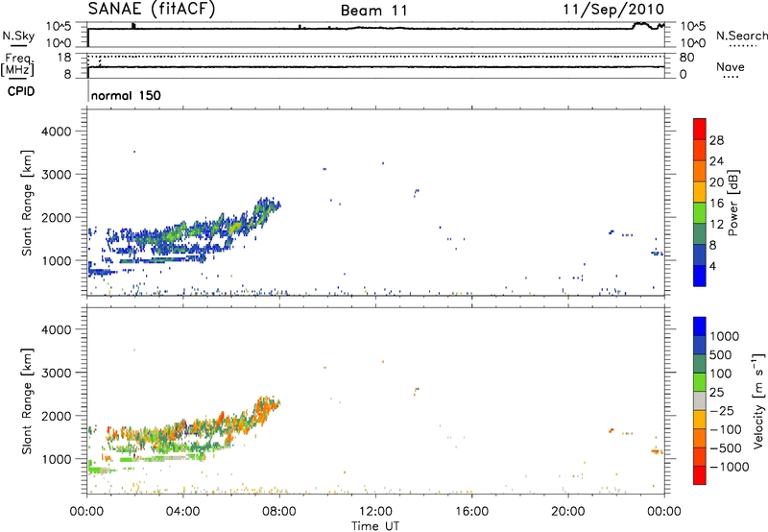
Task: Click the 'Slant Range [km]' label of power panel
Action: pos(26,203)
